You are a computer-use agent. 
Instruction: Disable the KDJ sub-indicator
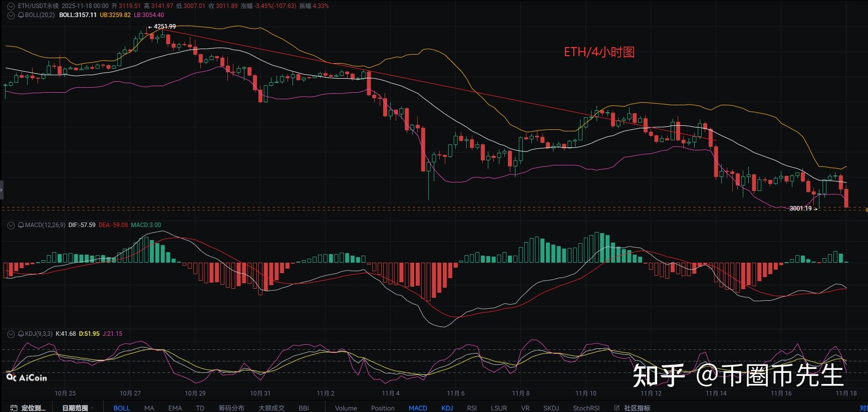point(447,408)
